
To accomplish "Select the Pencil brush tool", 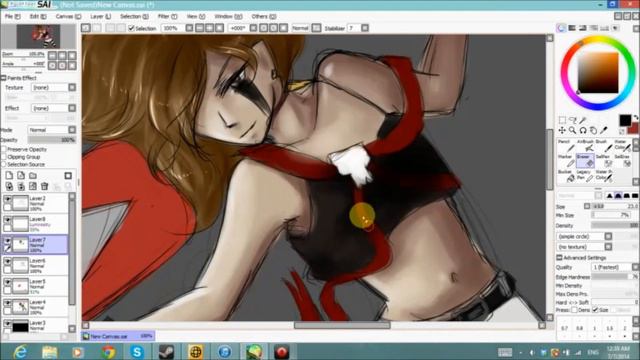I will point(567,146).
